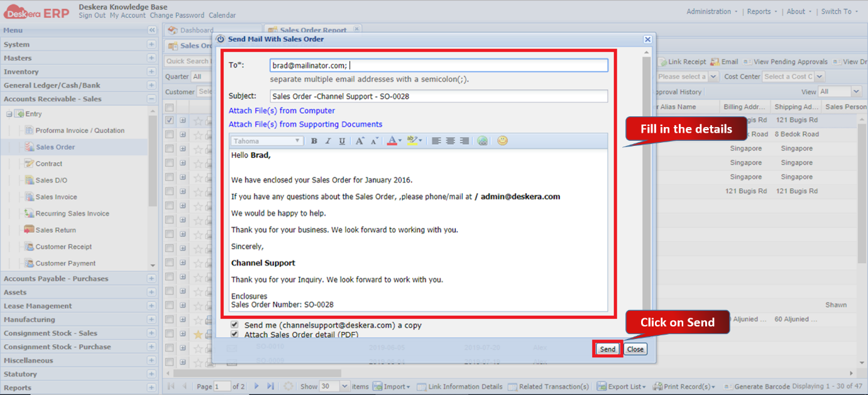Click the Change Password link

[177, 15]
